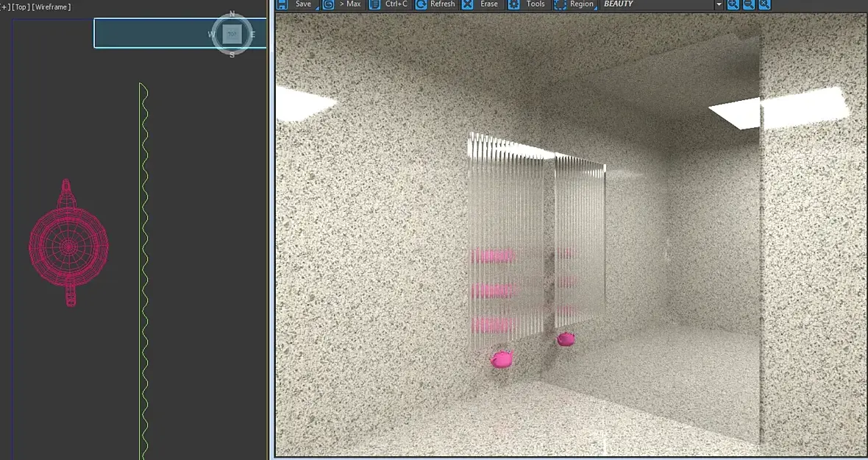
Task: Click the Region dashed-box icon
Action: [x=561, y=4]
